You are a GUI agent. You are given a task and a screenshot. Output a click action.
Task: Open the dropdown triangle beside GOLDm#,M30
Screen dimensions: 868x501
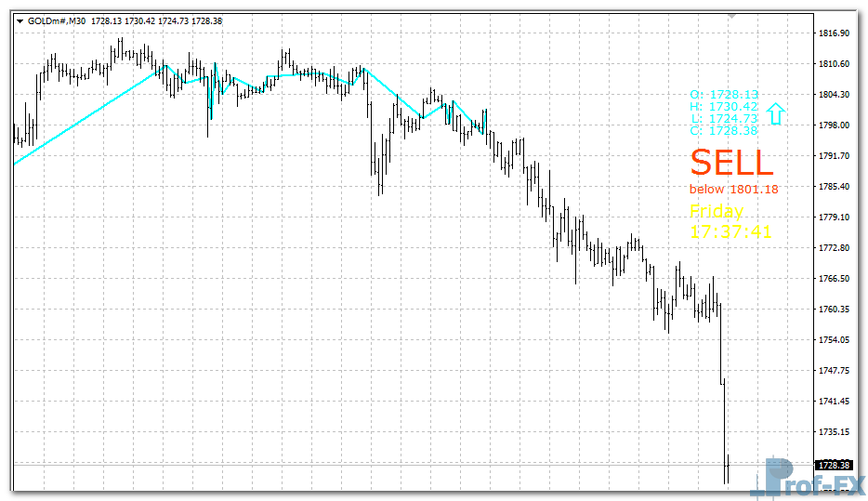click(x=20, y=20)
